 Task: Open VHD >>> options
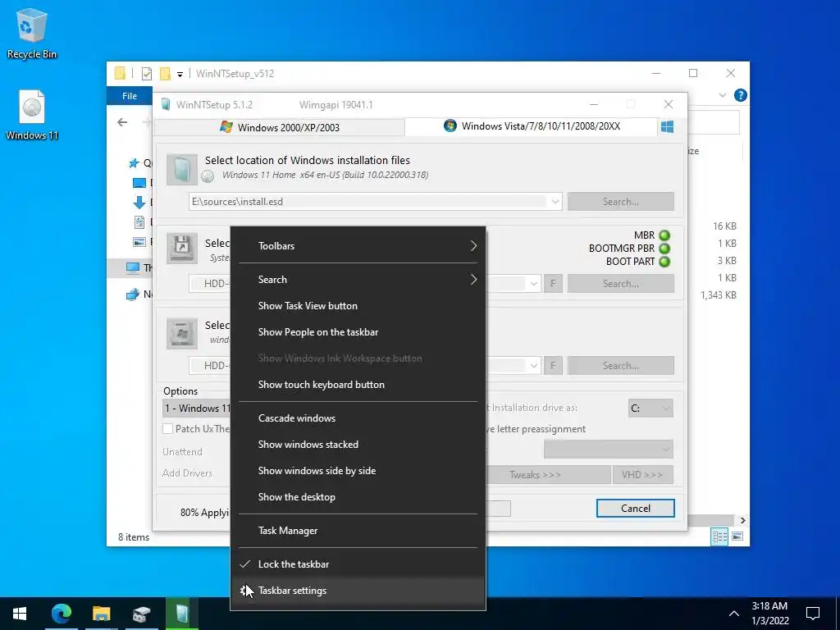coord(642,475)
